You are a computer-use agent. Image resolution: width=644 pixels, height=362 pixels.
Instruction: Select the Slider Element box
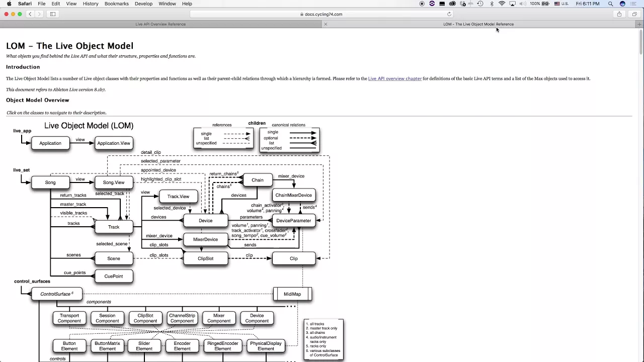tap(144, 346)
